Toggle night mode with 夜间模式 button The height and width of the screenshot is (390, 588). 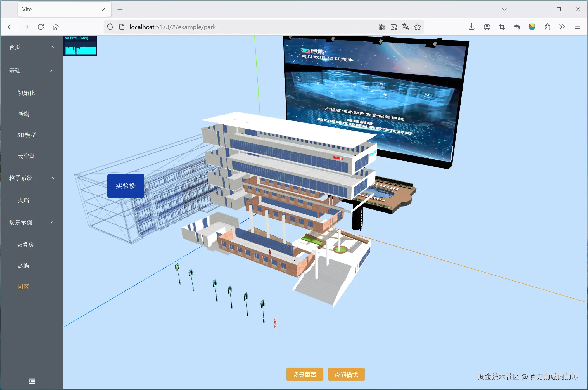[346, 374]
